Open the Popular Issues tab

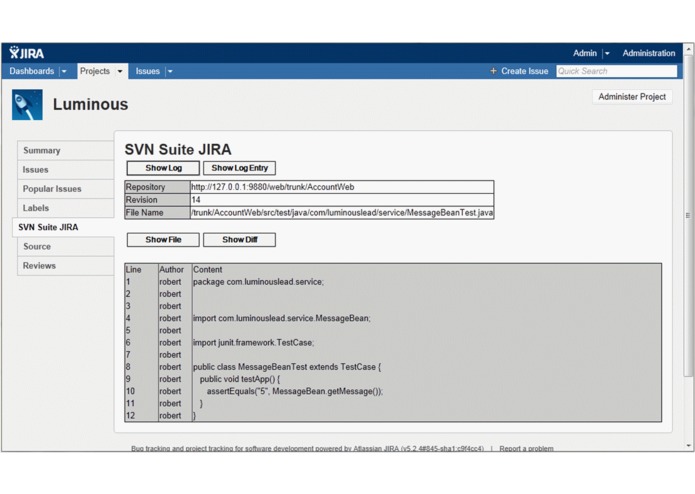point(66,189)
